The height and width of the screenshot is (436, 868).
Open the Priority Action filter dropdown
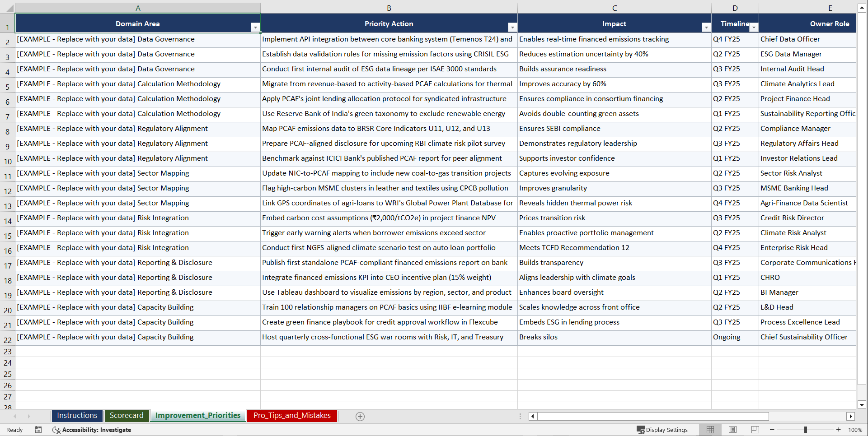pos(512,27)
